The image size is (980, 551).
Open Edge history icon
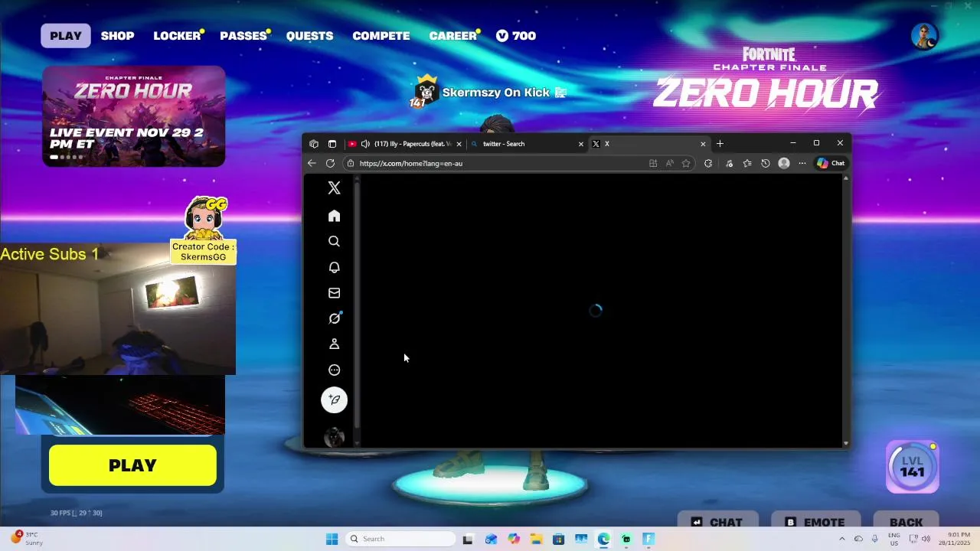pyautogui.click(x=766, y=163)
